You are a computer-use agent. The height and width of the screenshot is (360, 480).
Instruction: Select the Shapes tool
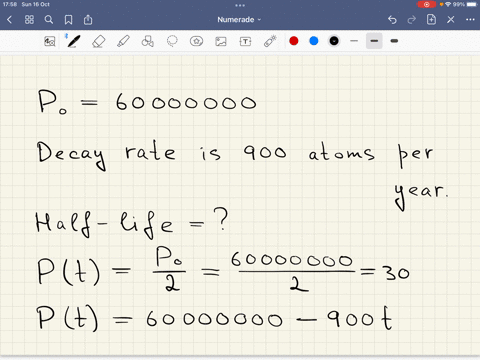pos(148,41)
